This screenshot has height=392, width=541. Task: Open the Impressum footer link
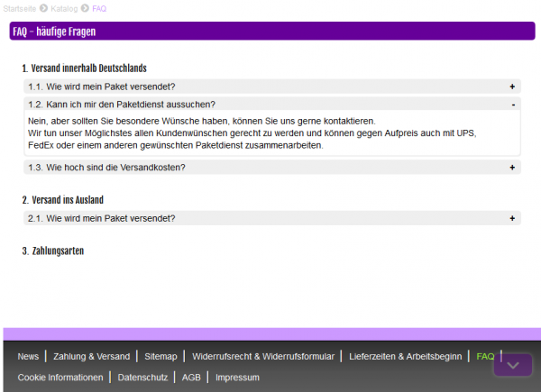coord(237,378)
